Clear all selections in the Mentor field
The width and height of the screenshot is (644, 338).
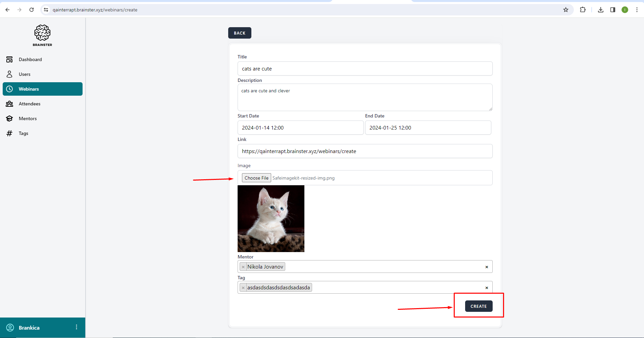coord(487,267)
